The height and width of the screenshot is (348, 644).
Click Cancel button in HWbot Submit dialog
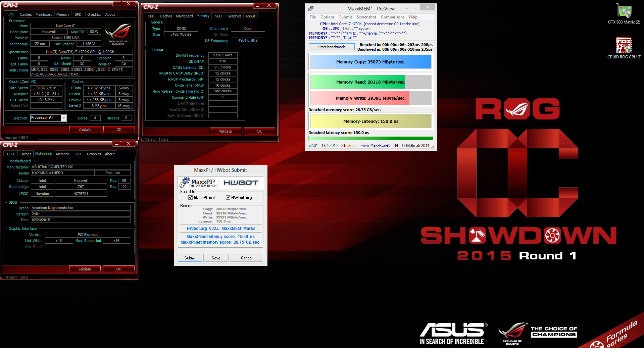pos(247,258)
